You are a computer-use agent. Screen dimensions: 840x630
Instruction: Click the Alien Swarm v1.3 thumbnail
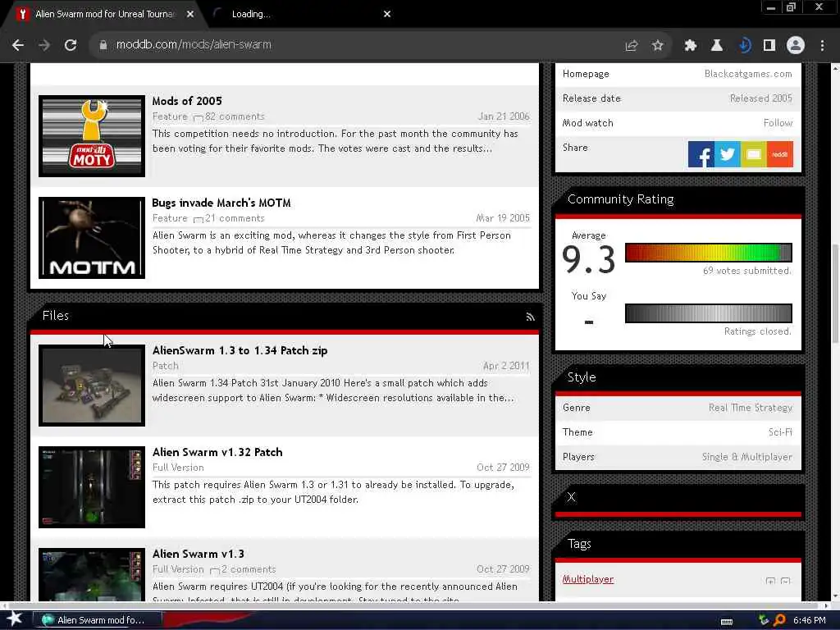point(92,574)
